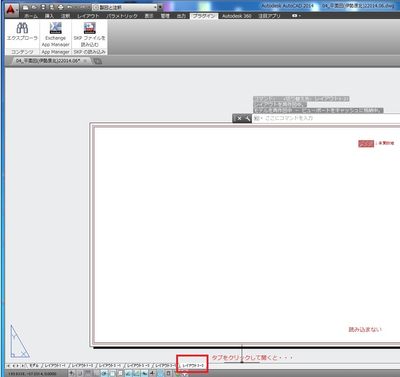Switch to the ホーム ribbon tab
The width and height of the screenshot is (400, 377).
point(31,16)
